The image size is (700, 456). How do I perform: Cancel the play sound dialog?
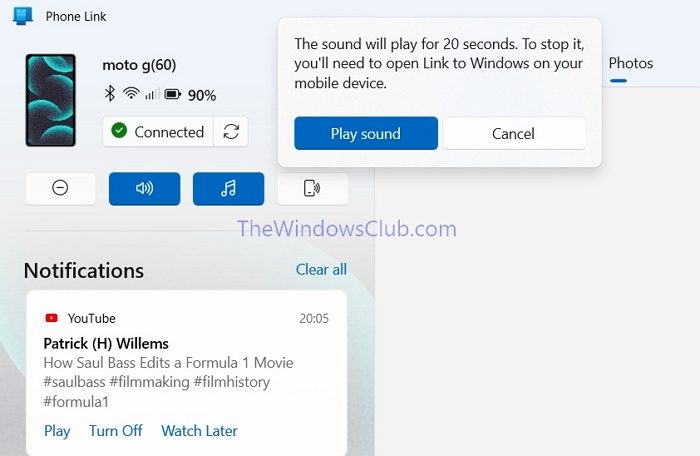click(x=513, y=134)
